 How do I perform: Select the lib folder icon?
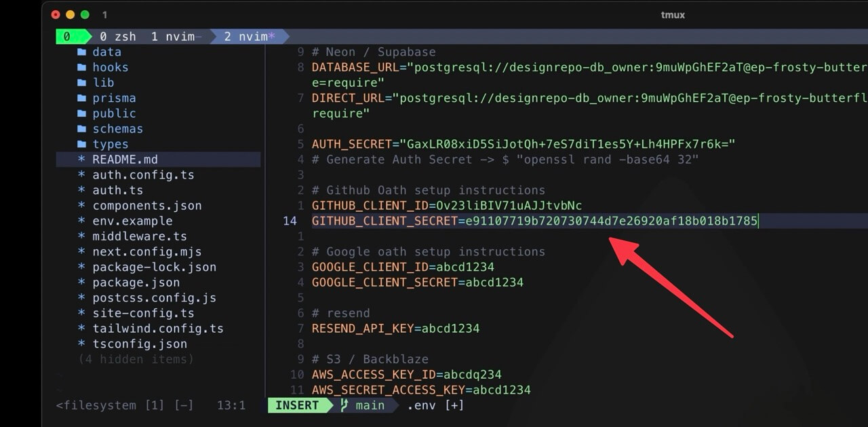tap(83, 82)
